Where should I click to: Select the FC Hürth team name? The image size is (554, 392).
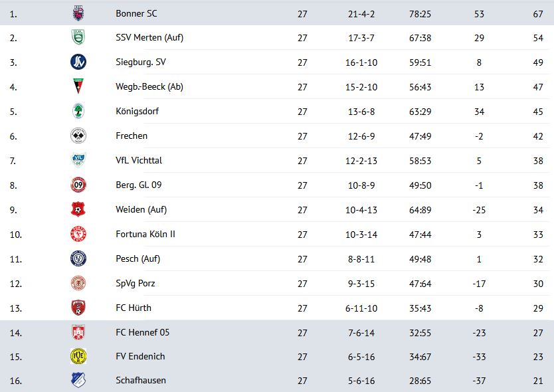click(134, 308)
